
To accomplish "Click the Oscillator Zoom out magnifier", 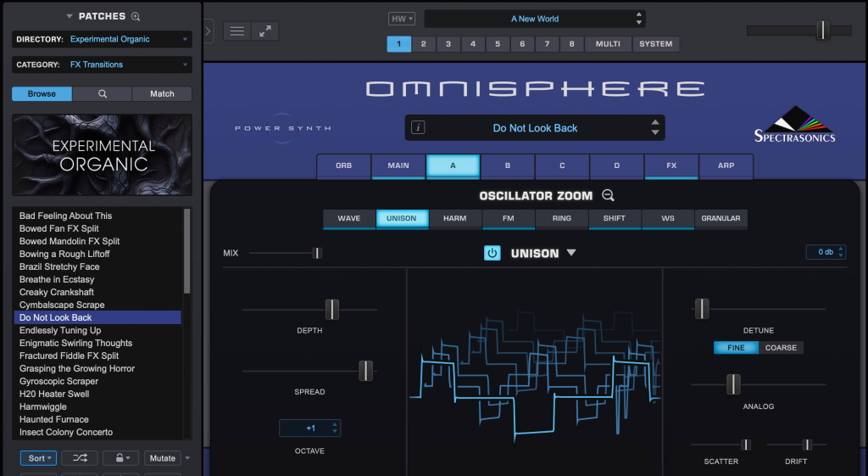I will pyautogui.click(x=608, y=196).
